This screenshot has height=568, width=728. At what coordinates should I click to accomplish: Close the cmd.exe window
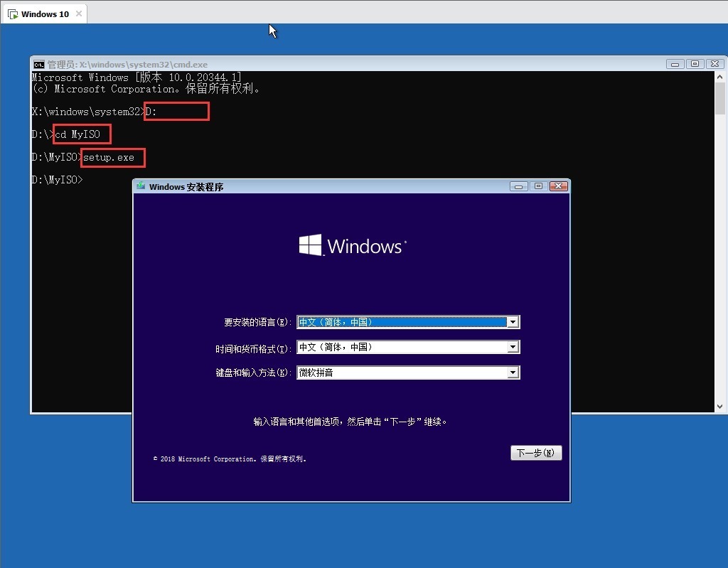(715, 64)
